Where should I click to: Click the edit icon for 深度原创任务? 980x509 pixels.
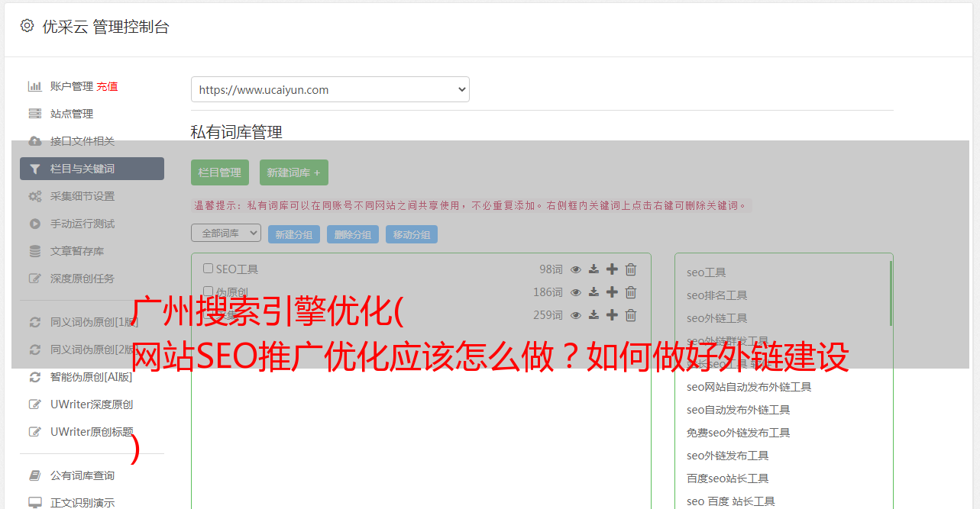tap(35, 279)
